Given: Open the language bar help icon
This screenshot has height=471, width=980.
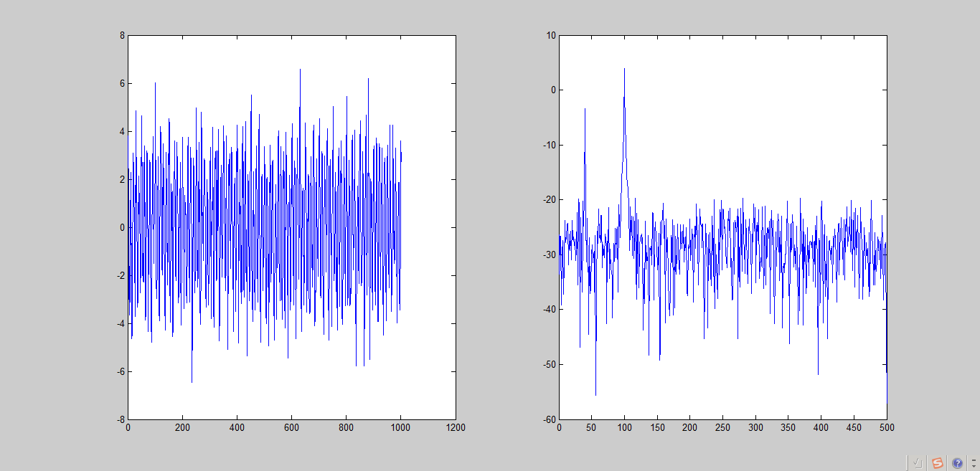Looking at the screenshot, I should pos(957,463).
